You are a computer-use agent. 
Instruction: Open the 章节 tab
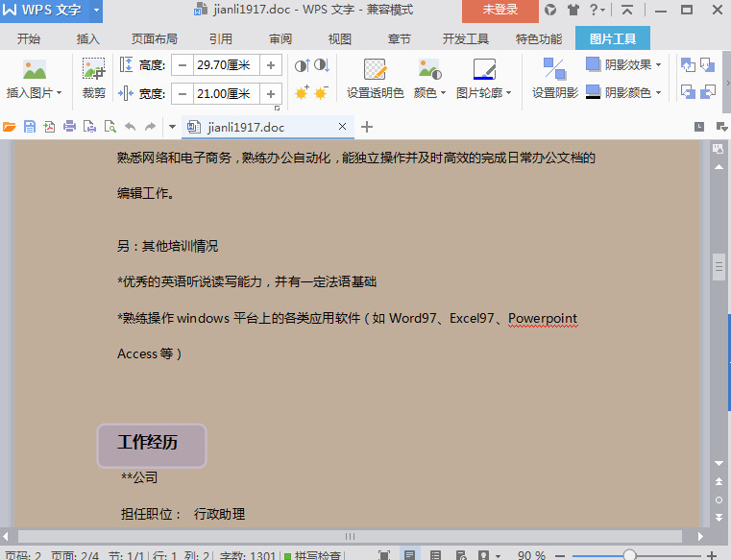tap(399, 38)
